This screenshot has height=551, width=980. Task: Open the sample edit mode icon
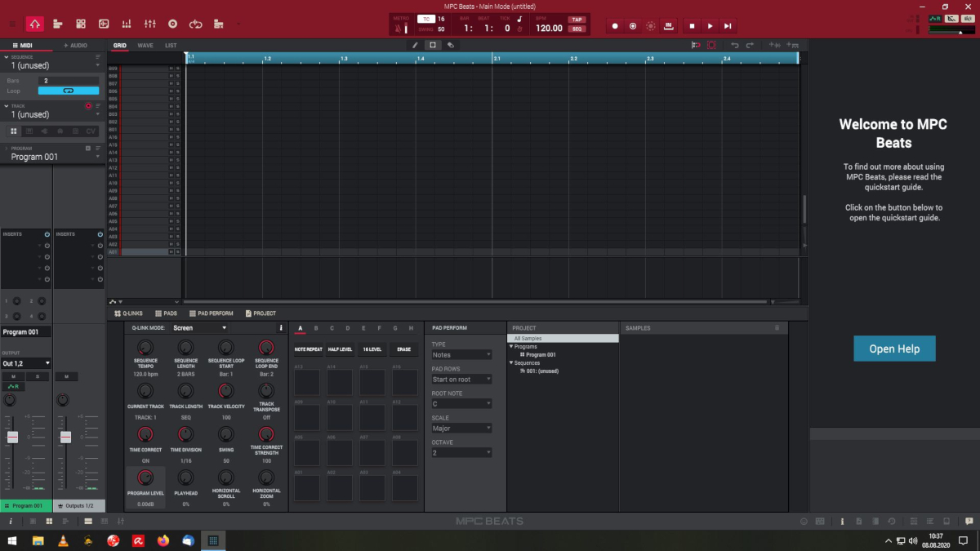point(104,24)
